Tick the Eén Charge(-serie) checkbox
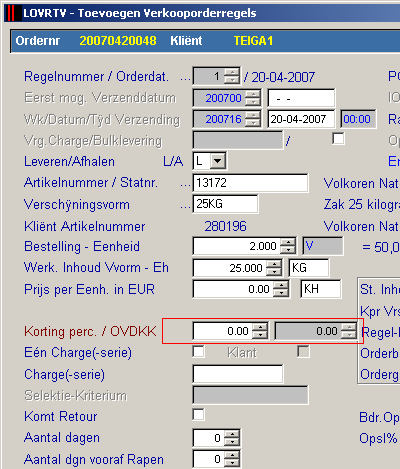The image size is (400, 469). [198, 352]
